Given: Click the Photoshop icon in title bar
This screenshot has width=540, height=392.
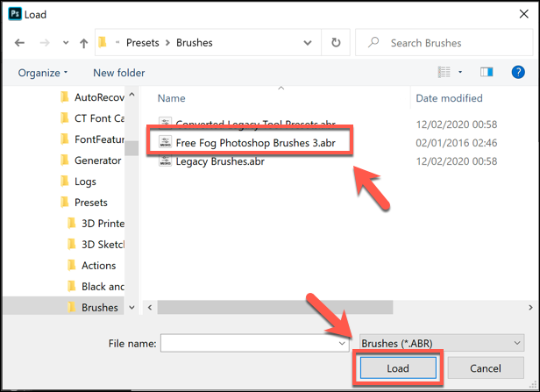Looking at the screenshot, I should 14,14.
